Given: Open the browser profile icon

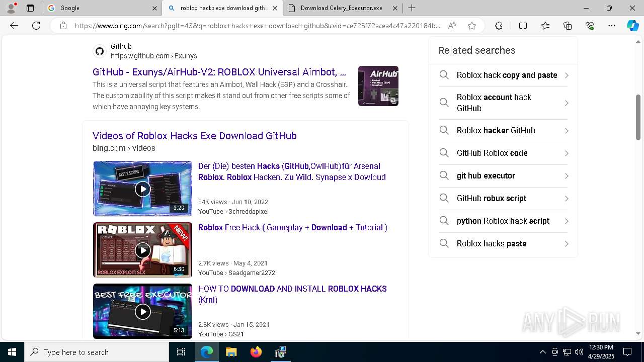Looking at the screenshot, I should pyautogui.click(x=11, y=8).
